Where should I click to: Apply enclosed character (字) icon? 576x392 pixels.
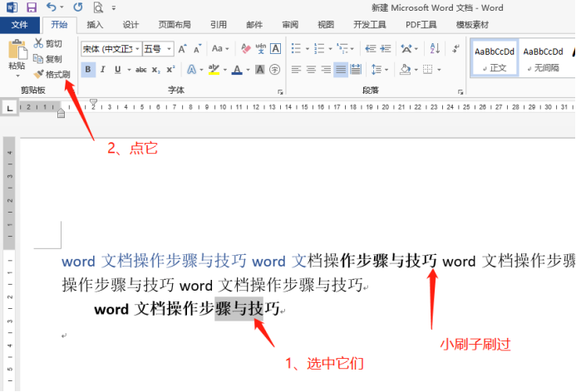(x=275, y=70)
